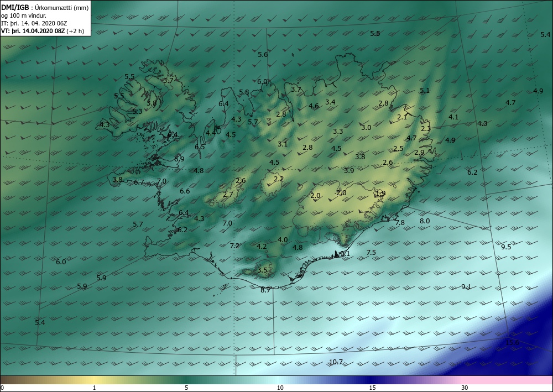553x392 pixels.
Task: Click the title line 'DMI/IGB : Úrkomumætti (mm)'
Action: (45, 8)
